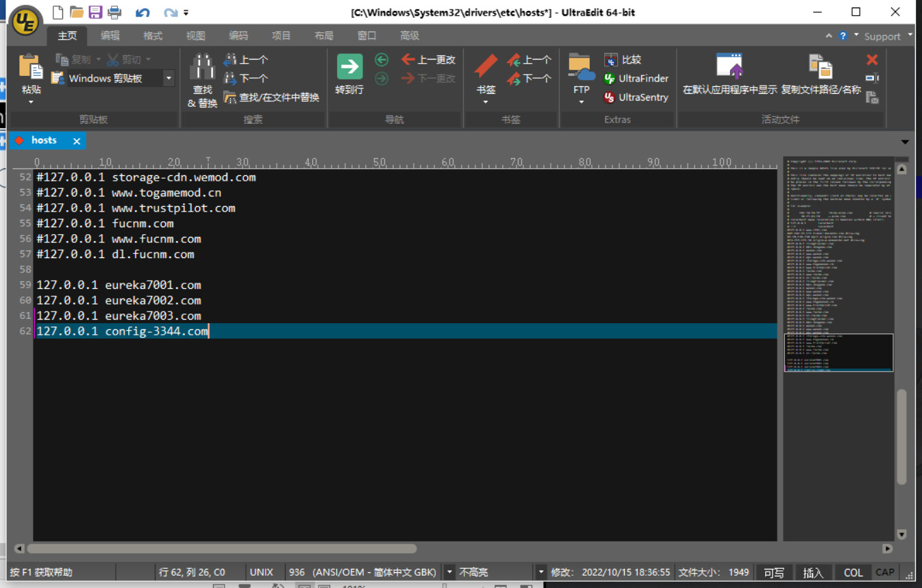Expand the FTP dropdown arrow
Viewport: 922px width, 588px height.
pyautogui.click(x=581, y=103)
